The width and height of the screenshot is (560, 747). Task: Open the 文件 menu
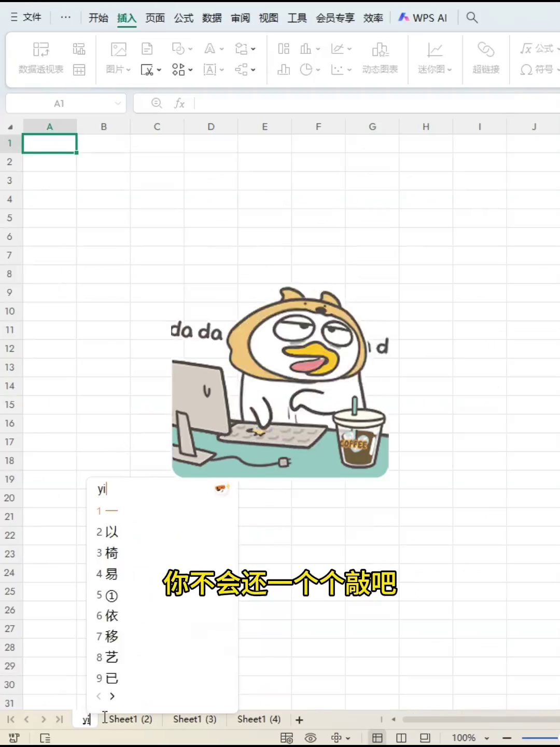(26, 17)
